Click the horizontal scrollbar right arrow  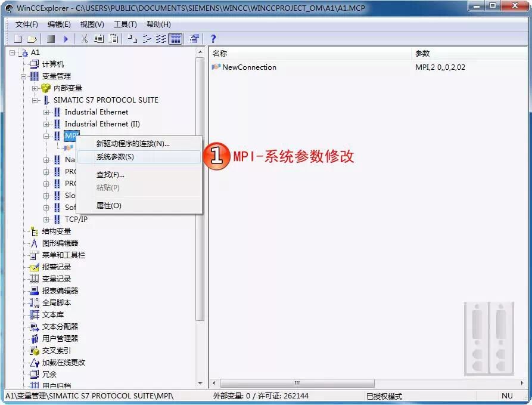pyautogui.click(x=522, y=384)
